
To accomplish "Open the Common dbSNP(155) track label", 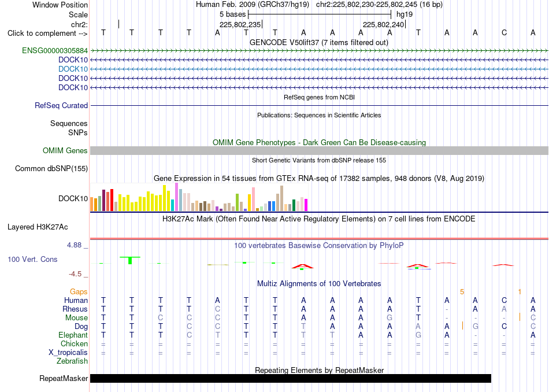I will [x=51, y=168].
